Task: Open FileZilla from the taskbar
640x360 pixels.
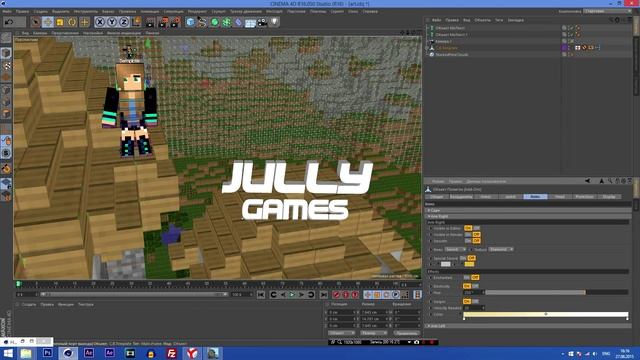Action: coord(171,353)
